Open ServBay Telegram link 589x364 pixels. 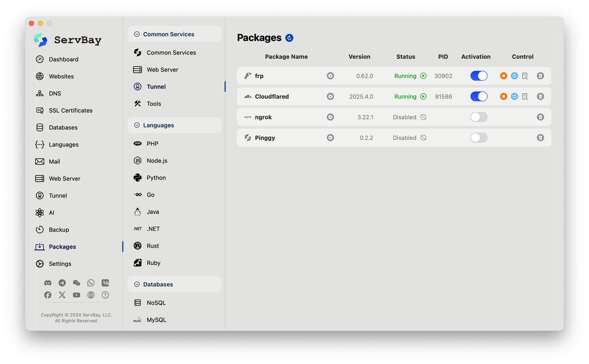click(62, 283)
